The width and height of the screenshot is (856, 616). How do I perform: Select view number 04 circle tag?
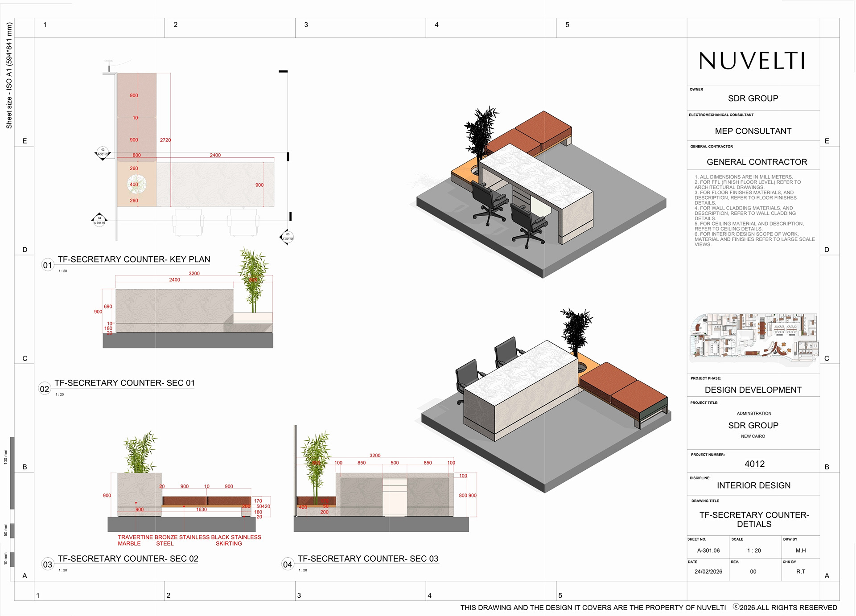pyautogui.click(x=288, y=564)
